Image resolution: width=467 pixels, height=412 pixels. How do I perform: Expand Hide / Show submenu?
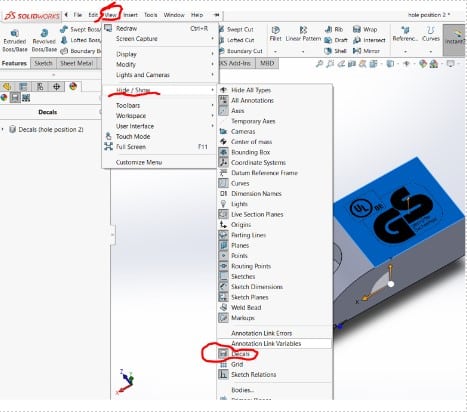[x=160, y=90]
